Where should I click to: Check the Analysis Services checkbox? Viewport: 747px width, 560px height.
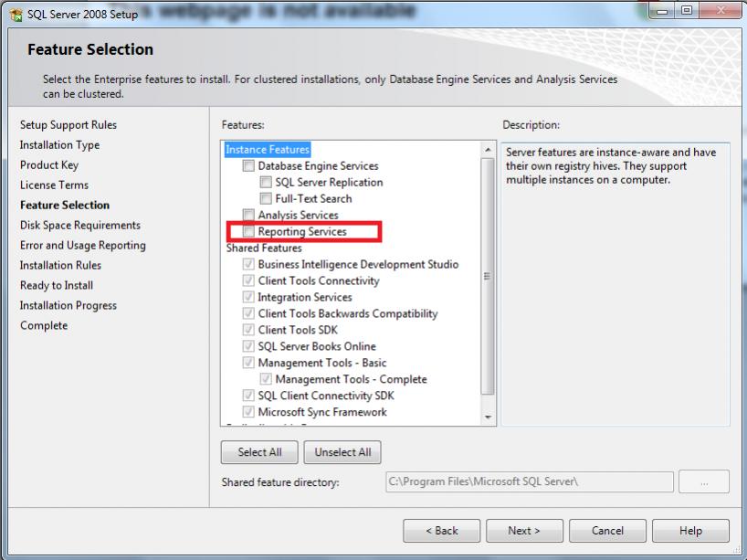pos(248,215)
